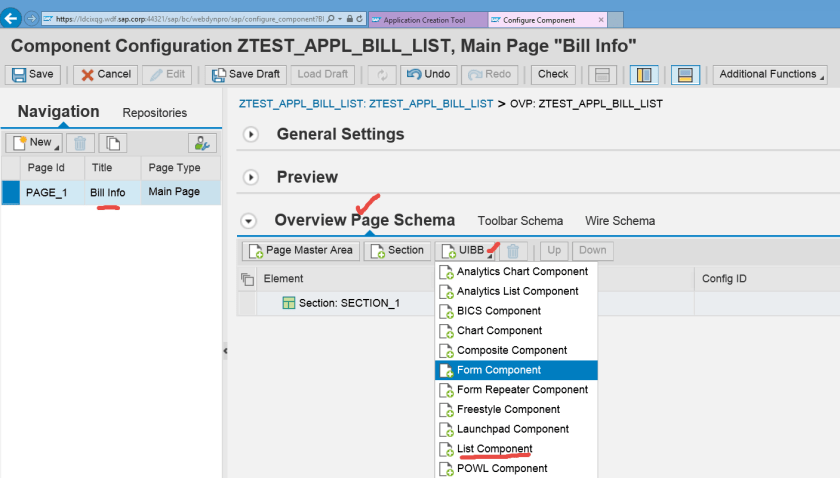Expand the General Settings section
Viewport: 840px width, 478px height.
tap(251, 134)
